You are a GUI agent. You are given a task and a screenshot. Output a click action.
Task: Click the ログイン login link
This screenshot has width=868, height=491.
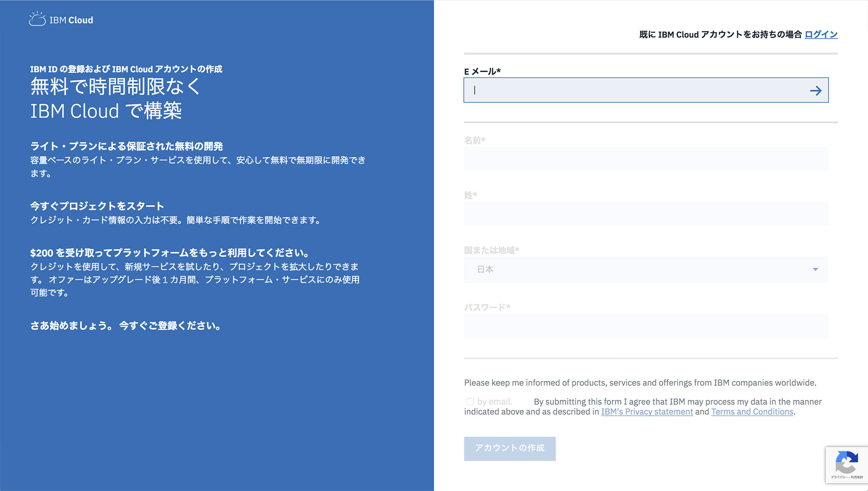coord(821,34)
